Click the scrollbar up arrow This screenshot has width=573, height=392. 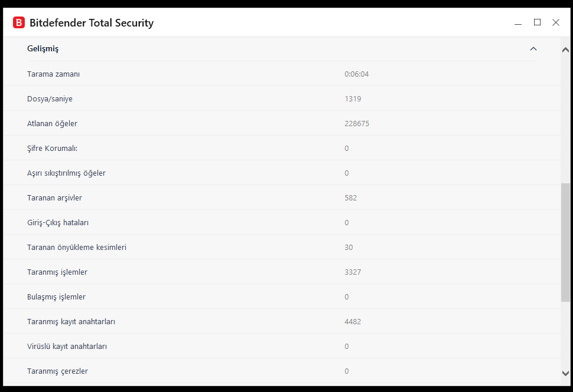tap(565, 50)
